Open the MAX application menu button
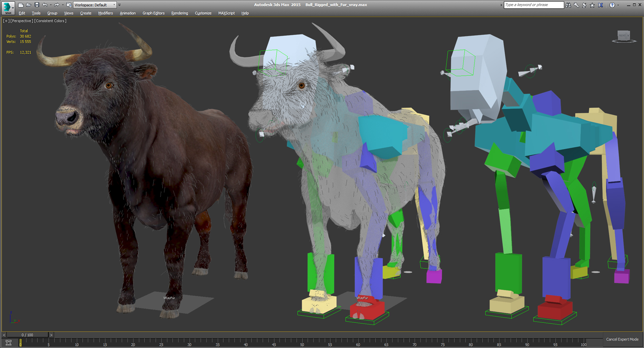Viewport: 644px width, 348px height. pyautogui.click(x=8, y=8)
